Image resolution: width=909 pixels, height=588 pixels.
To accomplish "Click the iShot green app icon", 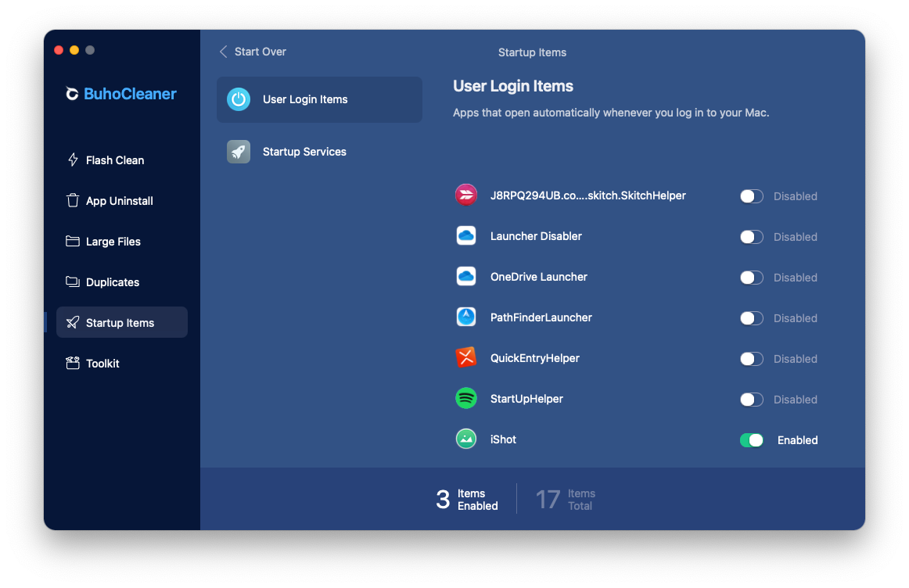I will coord(466,439).
